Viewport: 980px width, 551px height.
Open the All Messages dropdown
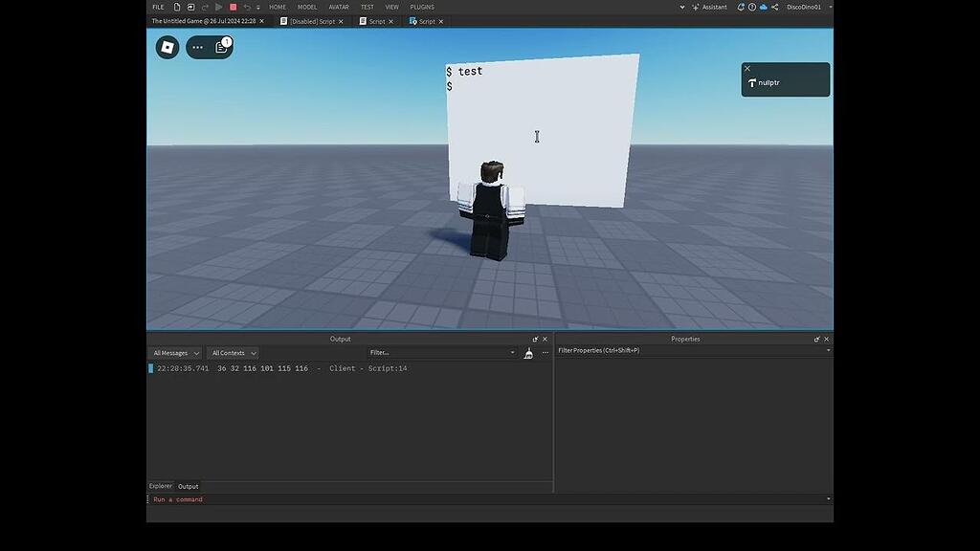click(x=174, y=353)
